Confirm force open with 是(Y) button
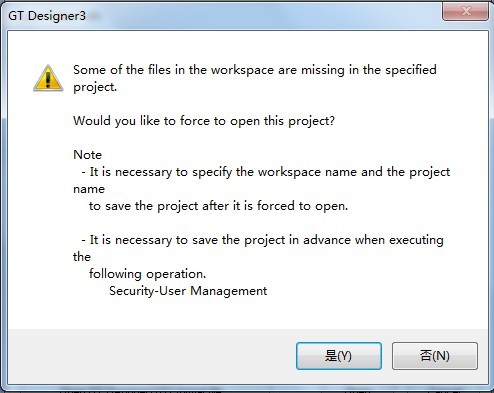 pyautogui.click(x=339, y=356)
